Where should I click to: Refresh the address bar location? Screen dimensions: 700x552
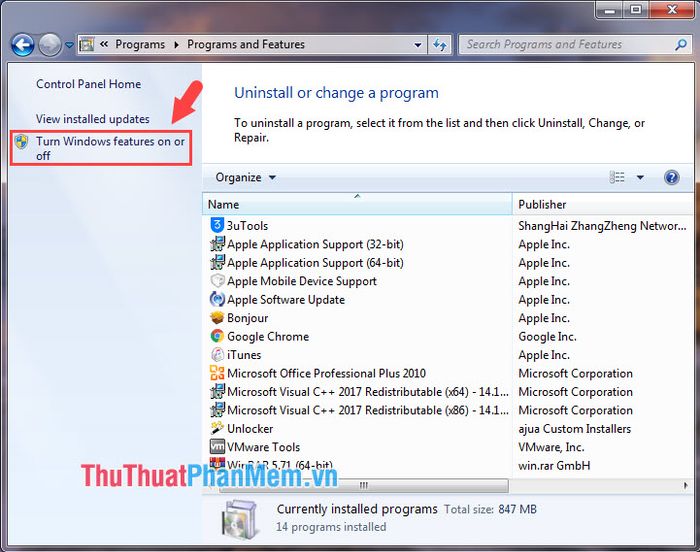coord(440,45)
